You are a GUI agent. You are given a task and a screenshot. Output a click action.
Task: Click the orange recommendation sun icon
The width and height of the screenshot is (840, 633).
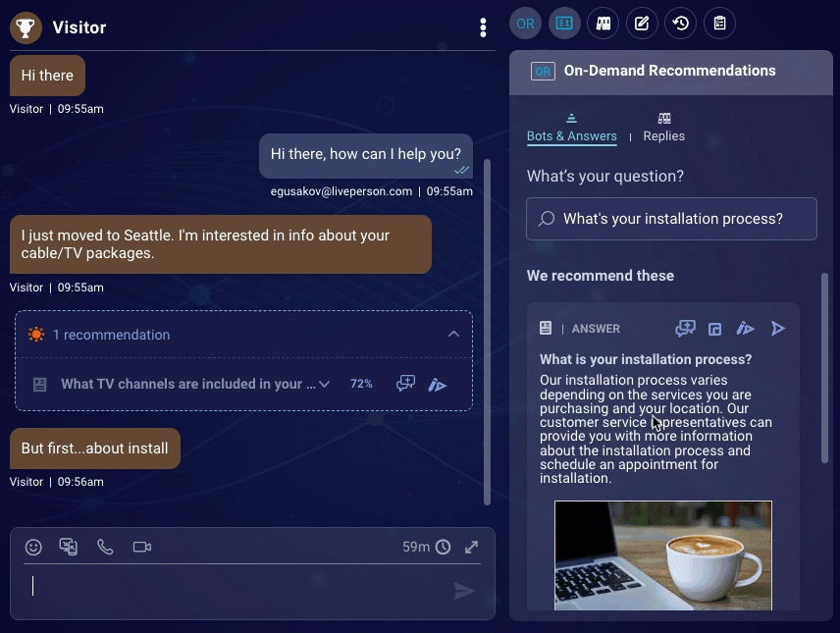pyautogui.click(x=36, y=335)
